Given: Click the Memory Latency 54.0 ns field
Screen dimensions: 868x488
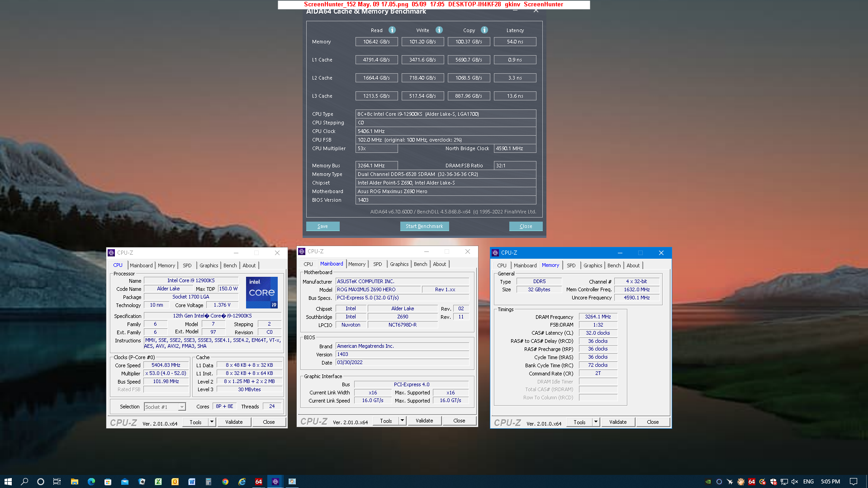Looking at the screenshot, I should [x=515, y=42].
